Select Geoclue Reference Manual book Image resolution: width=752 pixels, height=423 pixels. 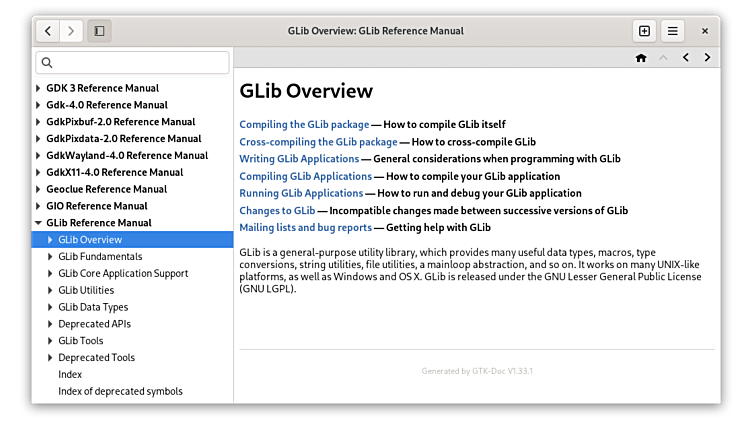click(106, 189)
